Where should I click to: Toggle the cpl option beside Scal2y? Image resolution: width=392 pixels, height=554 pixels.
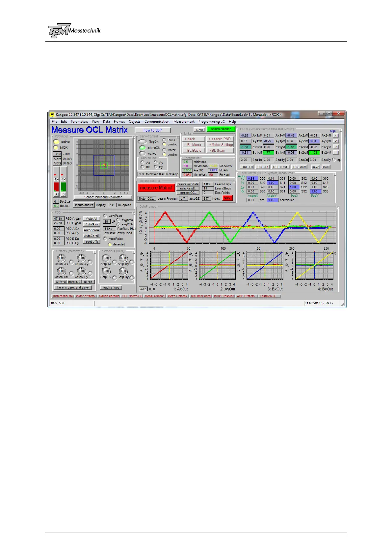point(334,160)
